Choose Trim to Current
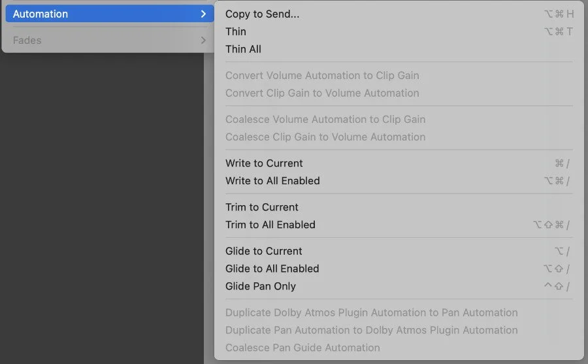Viewport: 588px width, 364px height. pyautogui.click(x=399, y=207)
